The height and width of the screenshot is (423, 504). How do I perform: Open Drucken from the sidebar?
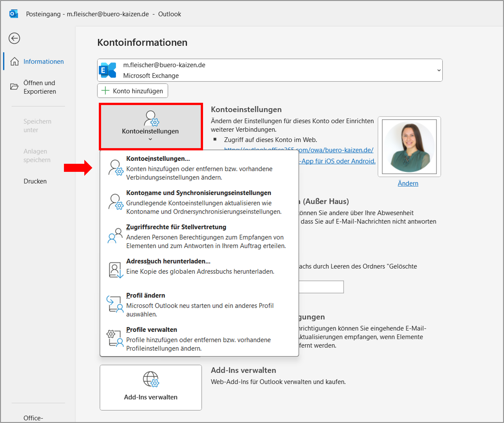click(x=35, y=181)
